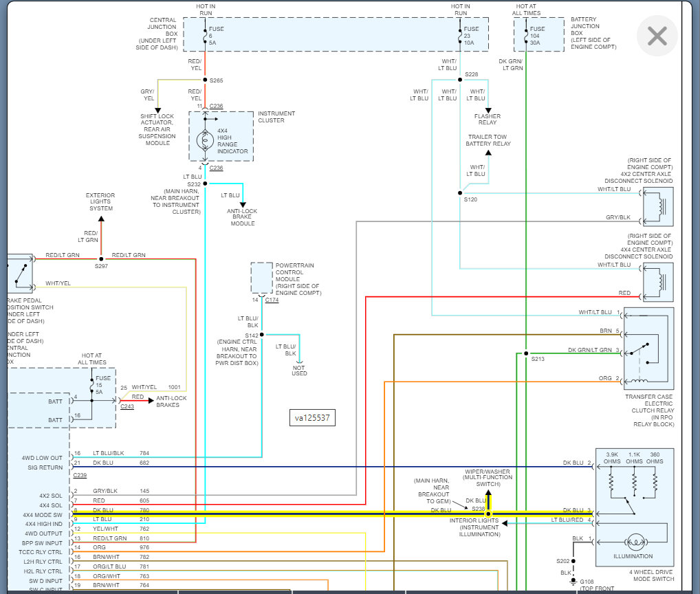700x594 pixels.
Task: Click circuit number 762 on YEL/WHT row
Action: click(144, 529)
